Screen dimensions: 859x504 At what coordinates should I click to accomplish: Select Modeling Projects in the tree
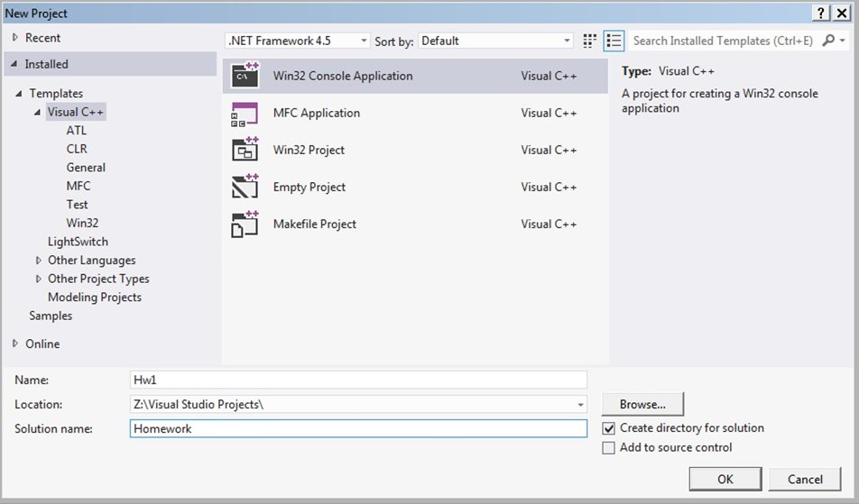click(95, 298)
